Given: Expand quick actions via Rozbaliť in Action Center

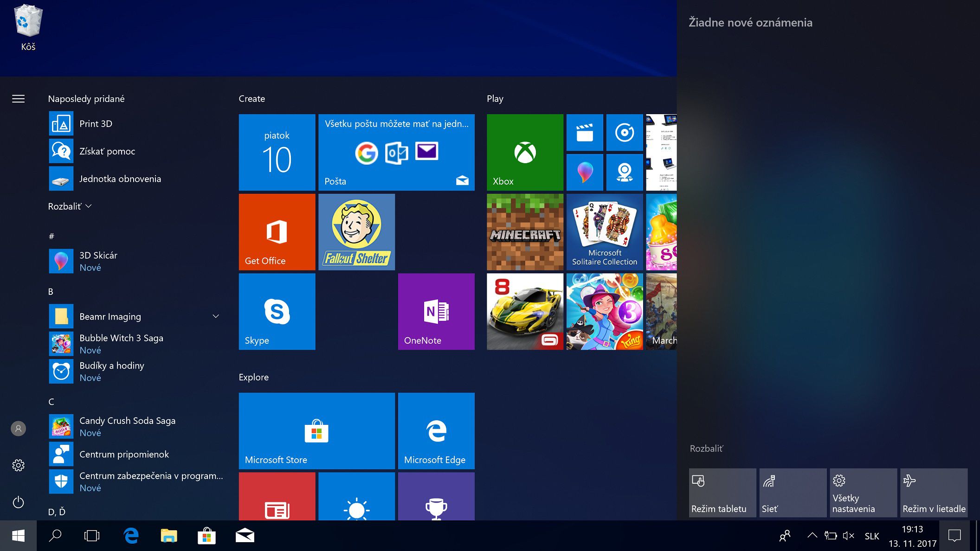Looking at the screenshot, I should [x=706, y=448].
